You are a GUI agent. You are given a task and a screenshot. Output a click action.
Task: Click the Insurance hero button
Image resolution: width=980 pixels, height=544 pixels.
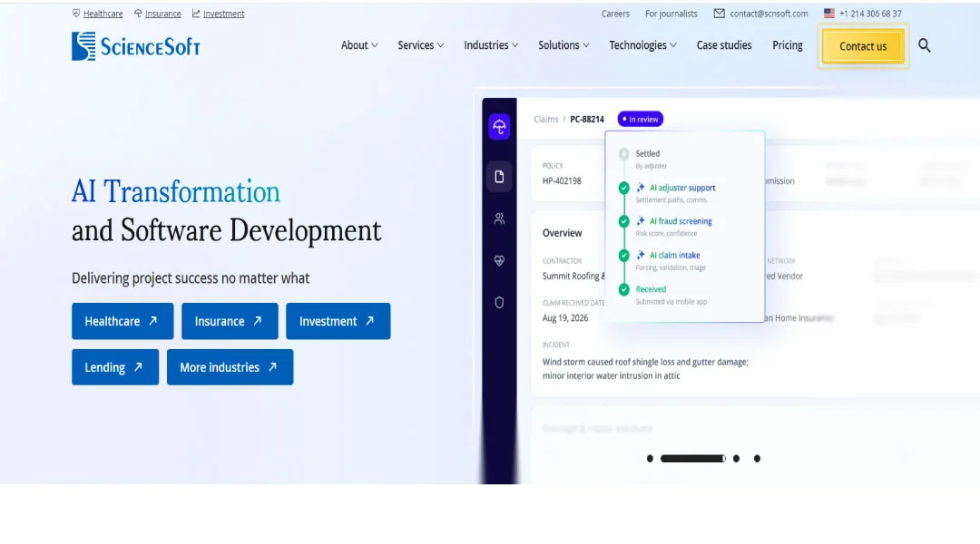[x=230, y=321]
